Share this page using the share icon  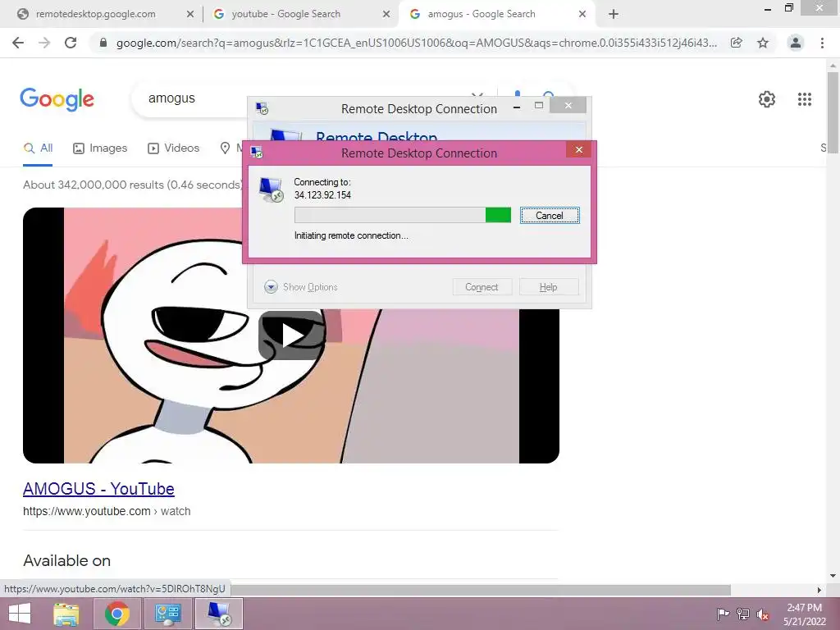point(737,43)
